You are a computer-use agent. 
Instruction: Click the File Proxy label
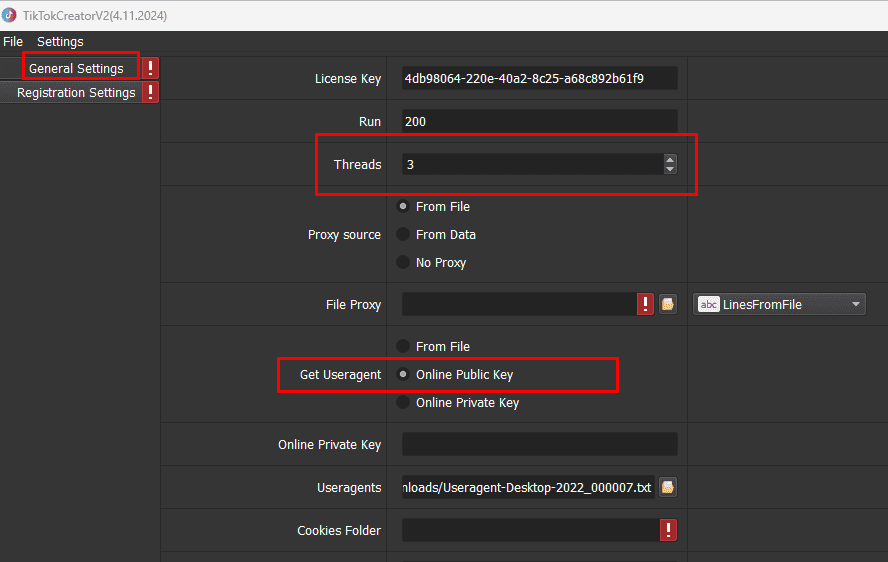[x=353, y=305]
